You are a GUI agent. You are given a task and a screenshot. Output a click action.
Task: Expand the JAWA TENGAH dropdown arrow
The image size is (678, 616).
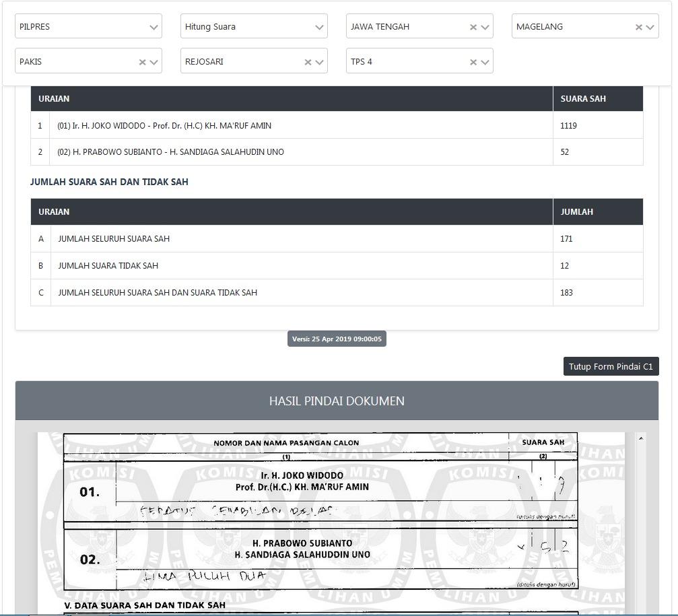coord(485,27)
